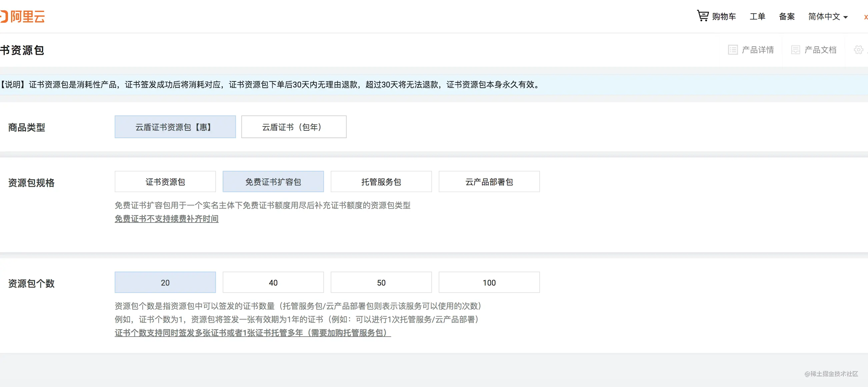Set resource package count to 20
The width and height of the screenshot is (868, 387).
[x=165, y=283]
